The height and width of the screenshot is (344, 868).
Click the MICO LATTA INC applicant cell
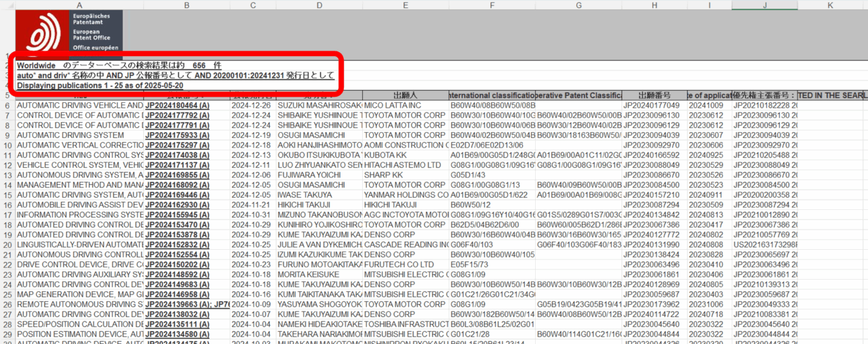[406, 106]
